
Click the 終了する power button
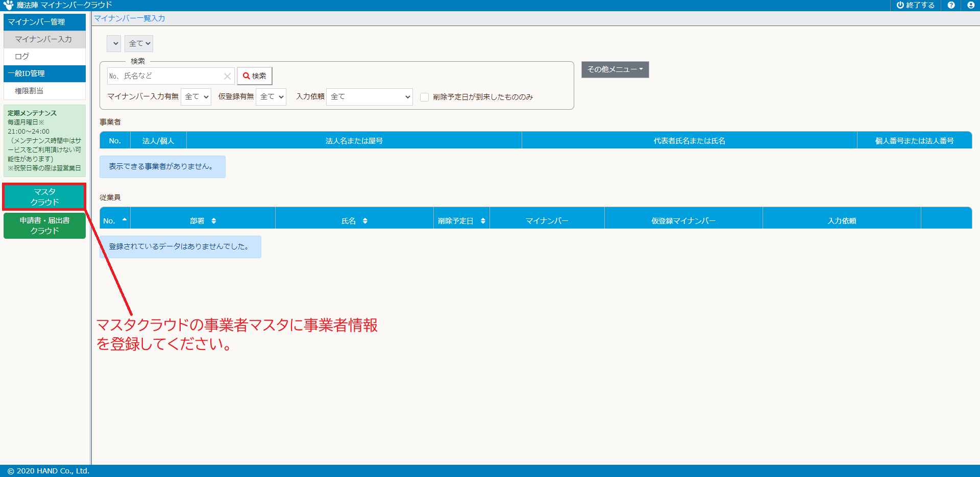[x=916, y=5]
